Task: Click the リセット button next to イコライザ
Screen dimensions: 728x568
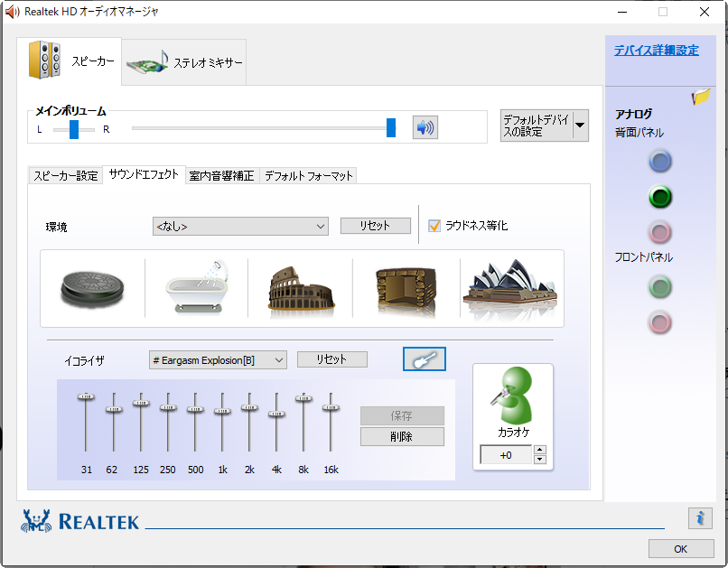Action: pos(332,359)
